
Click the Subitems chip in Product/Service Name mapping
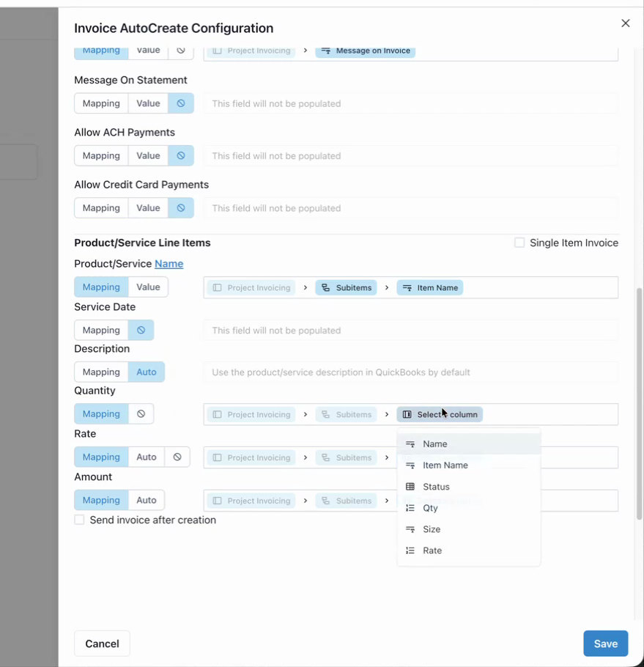[x=347, y=287]
